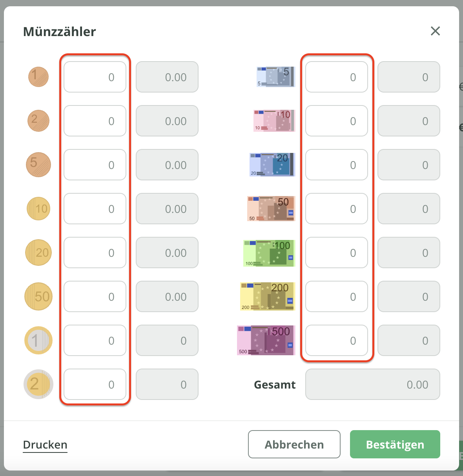
Task: Click the 50 cent coin icon
Action: pyautogui.click(x=38, y=296)
